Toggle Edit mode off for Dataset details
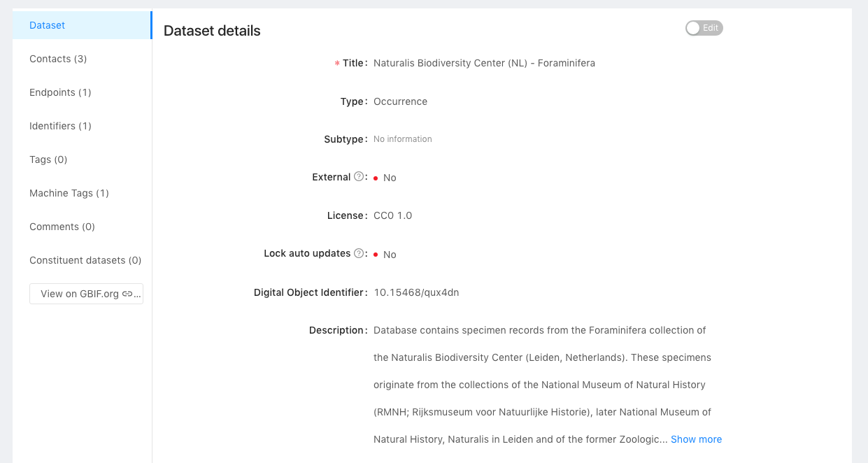The height and width of the screenshot is (463, 868). (704, 28)
